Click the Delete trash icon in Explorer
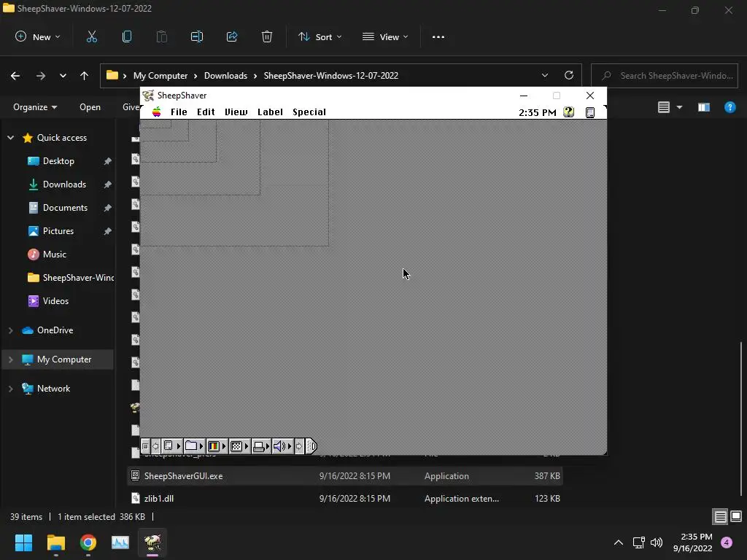 [x=267, y=36]
